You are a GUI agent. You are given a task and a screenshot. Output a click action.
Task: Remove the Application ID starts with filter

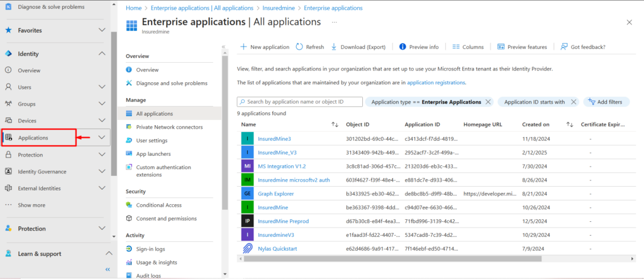click(x=574, y=102)
